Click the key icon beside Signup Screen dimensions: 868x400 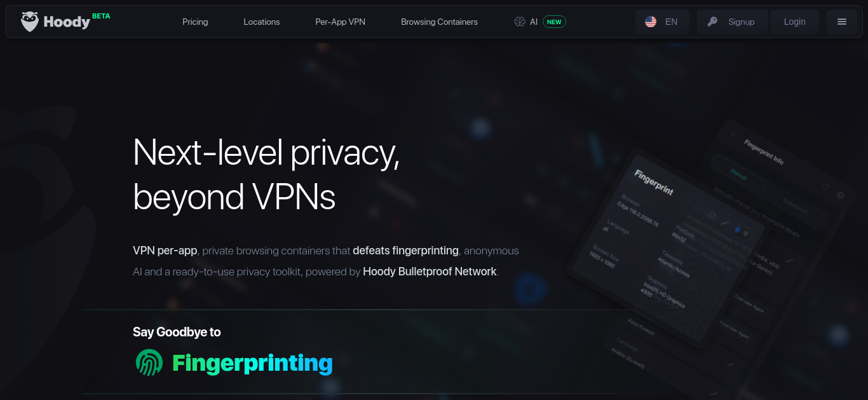(712, 22)
